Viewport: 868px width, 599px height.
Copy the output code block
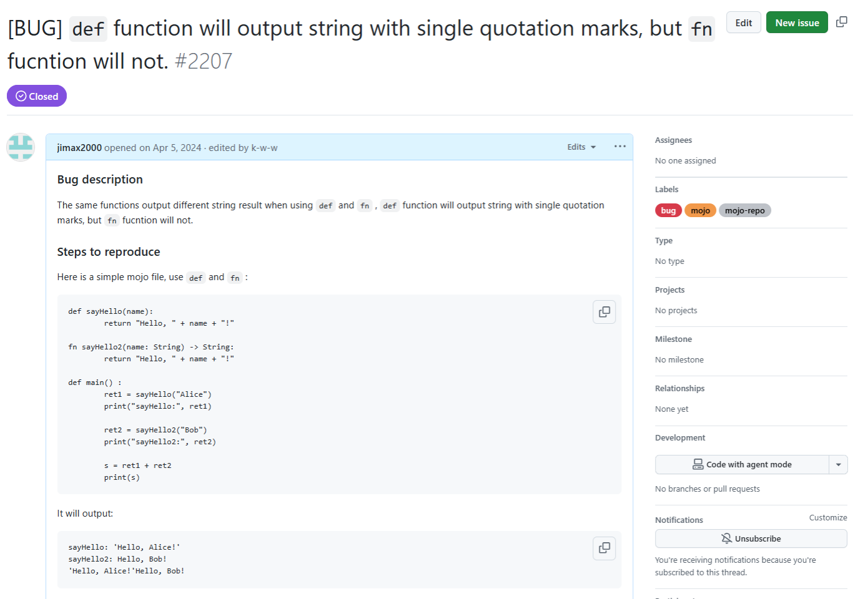[604, 548]
